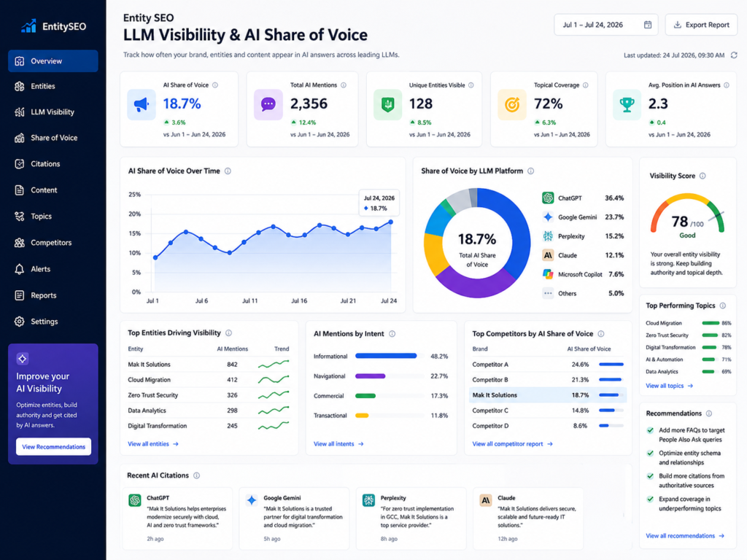Open the View all recommendations link

tap(685, 536)
